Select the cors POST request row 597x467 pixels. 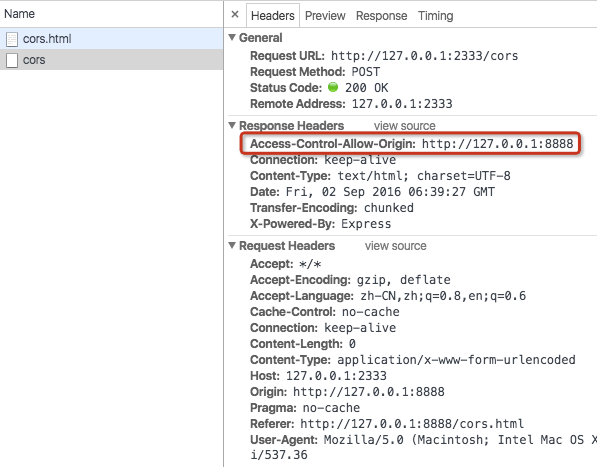(112, 60)
